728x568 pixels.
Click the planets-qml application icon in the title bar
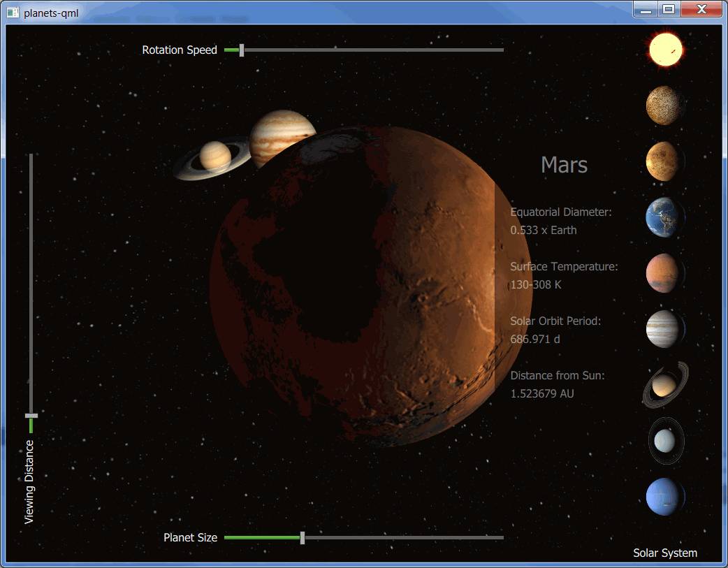pos(13,10)
